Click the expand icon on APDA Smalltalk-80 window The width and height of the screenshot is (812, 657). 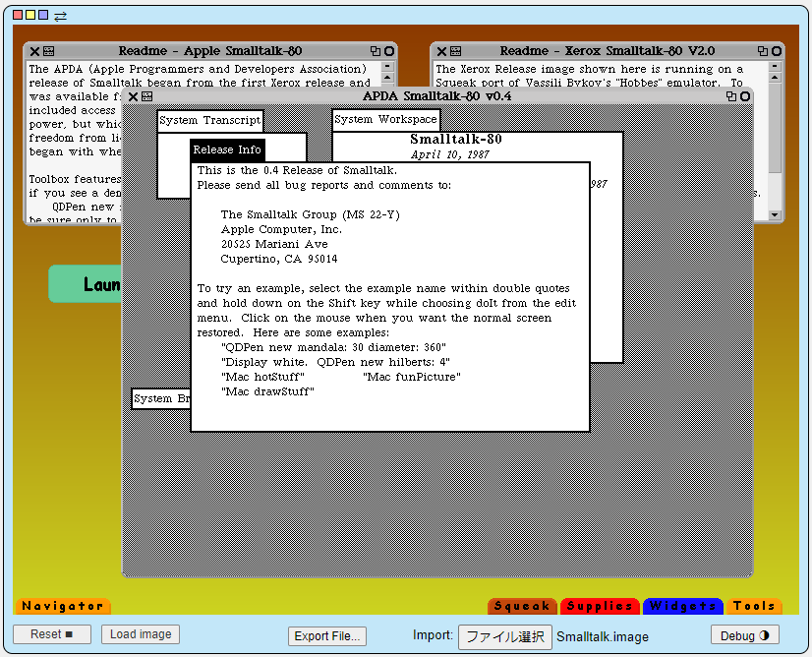click(x=730, y=96)
